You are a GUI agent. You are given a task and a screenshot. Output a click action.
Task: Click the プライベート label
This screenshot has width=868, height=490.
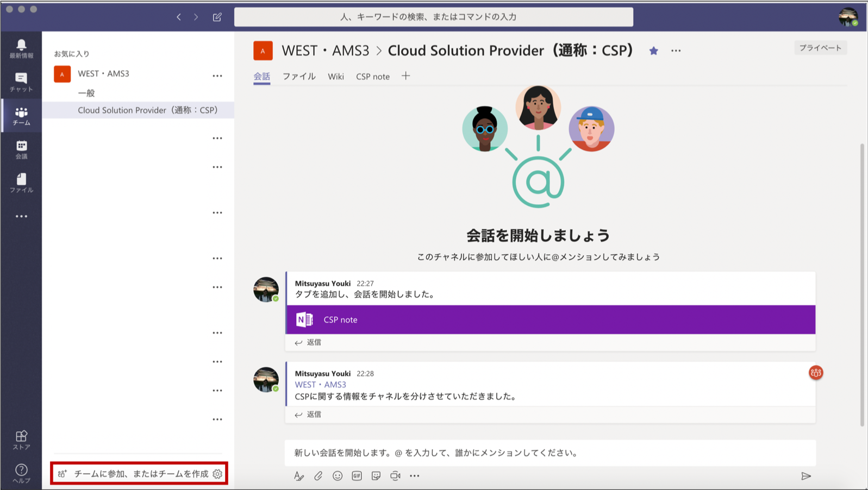pos(820,48)
